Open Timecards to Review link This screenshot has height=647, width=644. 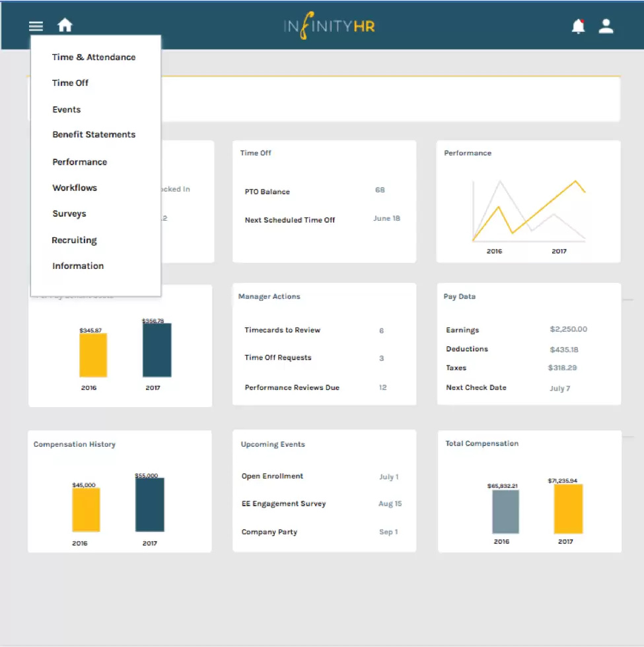click(x=283, y=330)
